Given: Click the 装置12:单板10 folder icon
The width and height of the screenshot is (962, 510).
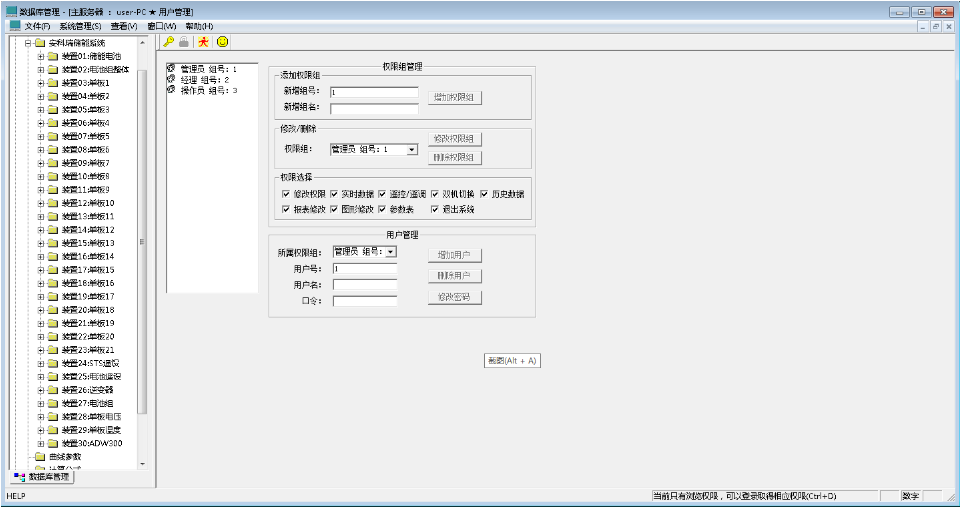Looking at the screenshot, I should coord(53,203).
